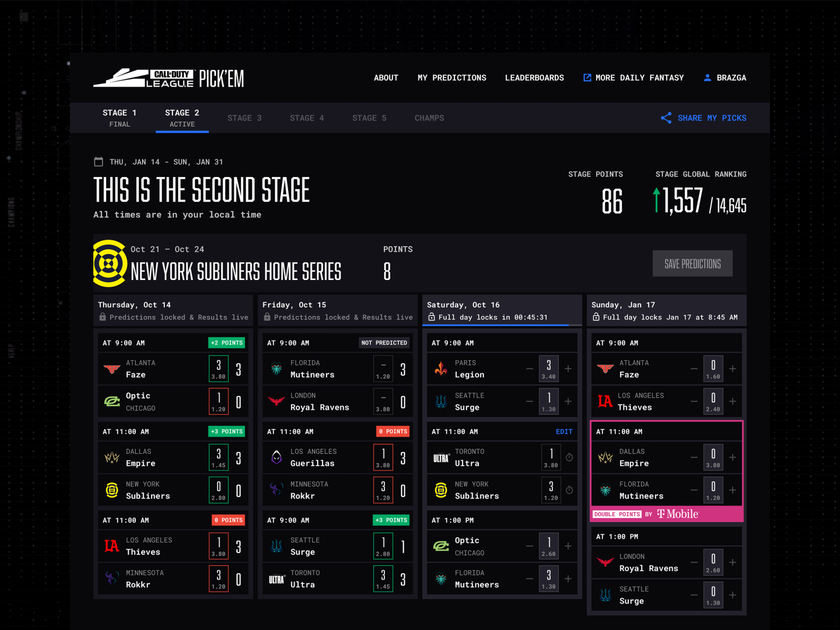Image resolution: width=840 pixels, height=630 pixels.
Task: Click Dallas Empire logo in Thursday's match
Action: 112,457
